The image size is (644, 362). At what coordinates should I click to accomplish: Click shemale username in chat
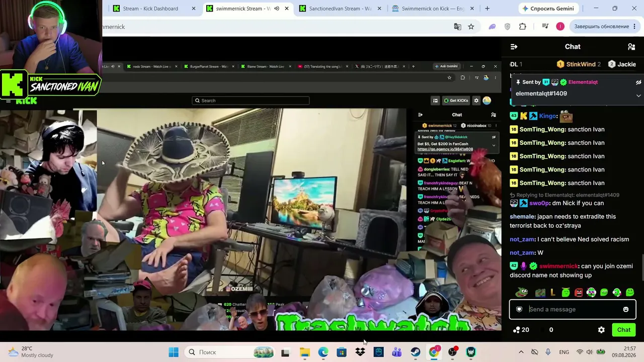[x=522, y=217]
